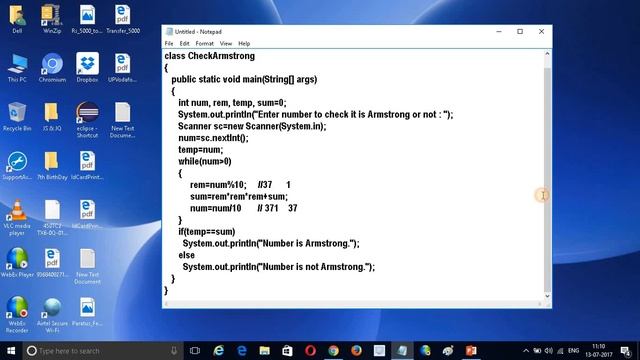
Task: Click the line 'if(temp==sum)'
Action: pyautogui.click(x=207, y=231)
